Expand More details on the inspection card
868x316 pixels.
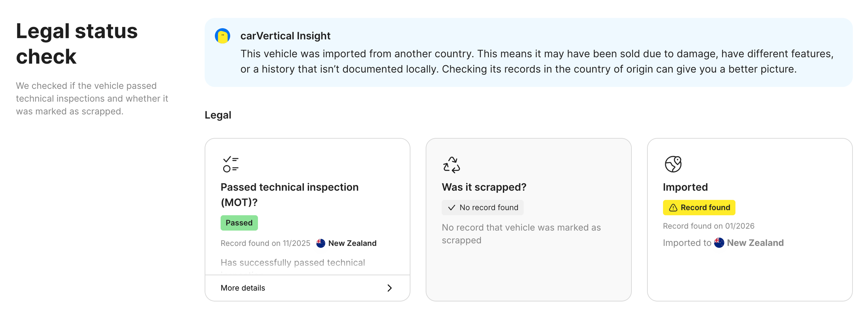point(243,288)
